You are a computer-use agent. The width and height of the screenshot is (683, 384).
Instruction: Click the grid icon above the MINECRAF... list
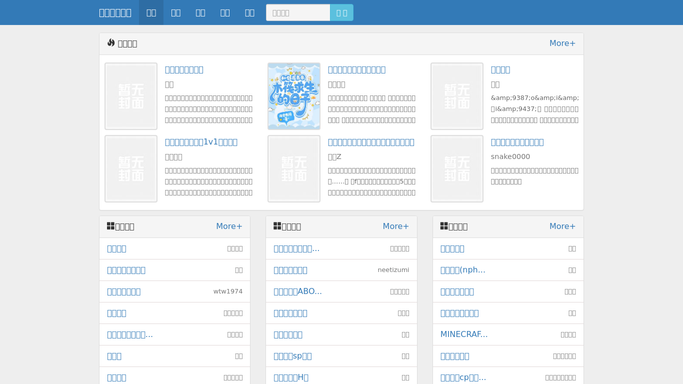click(x=444, y=226)
